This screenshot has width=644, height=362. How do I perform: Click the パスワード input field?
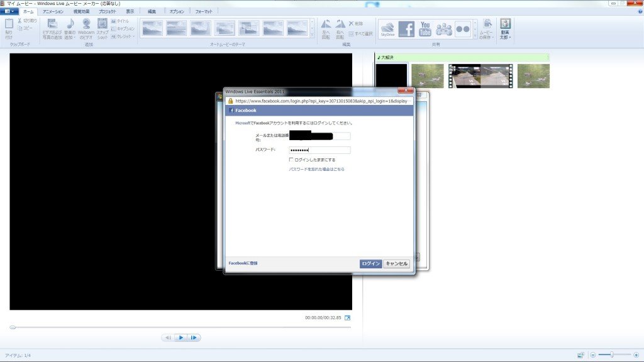tap(319, 150)
